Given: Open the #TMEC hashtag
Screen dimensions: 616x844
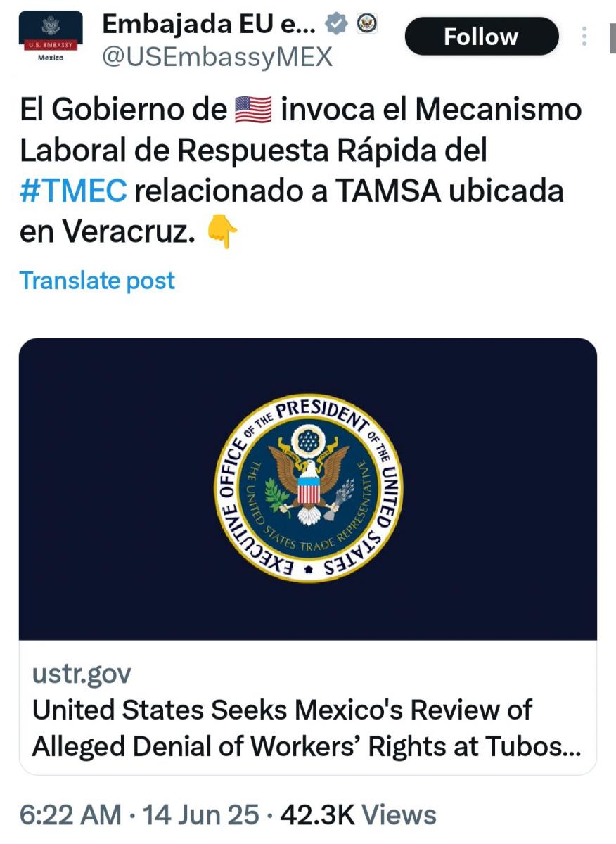Looking at the screenshot, I should [73, 191].
